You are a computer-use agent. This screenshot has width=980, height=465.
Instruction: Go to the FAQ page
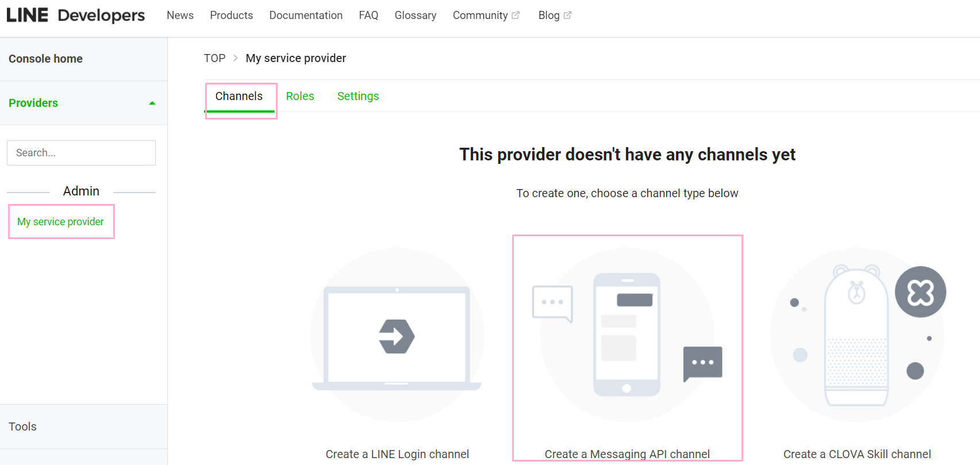click(x=368, y=16)
